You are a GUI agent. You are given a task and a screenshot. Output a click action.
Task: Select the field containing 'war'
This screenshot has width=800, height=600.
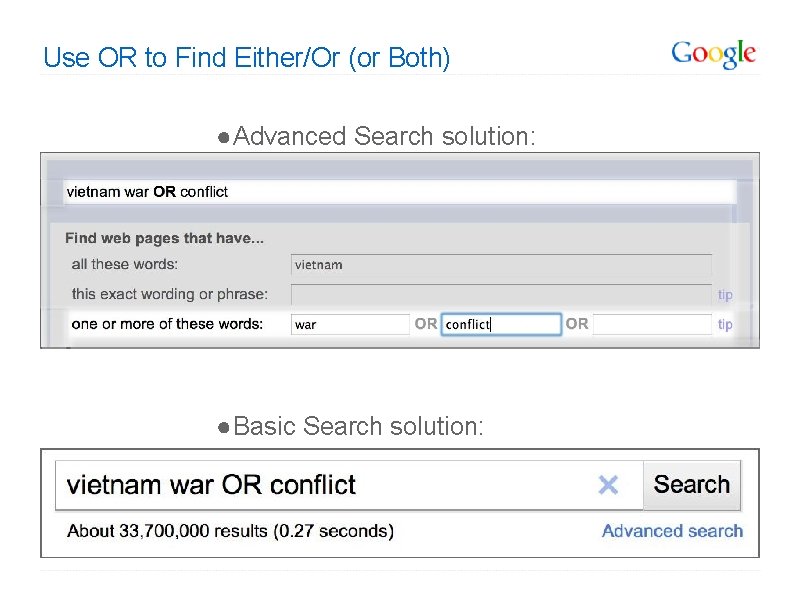coord(350,324)
